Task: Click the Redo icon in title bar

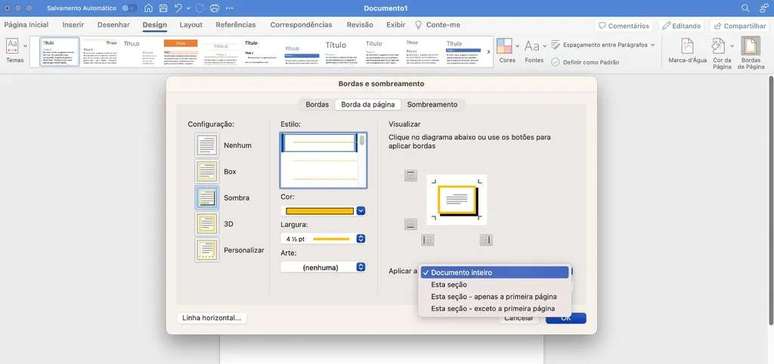Action: [200, 8]
